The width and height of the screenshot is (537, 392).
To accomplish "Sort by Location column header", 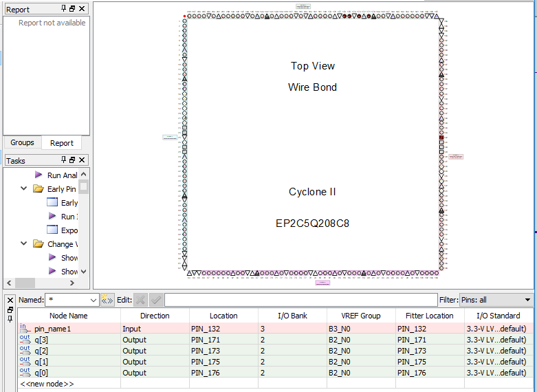I will click(223, 316).
